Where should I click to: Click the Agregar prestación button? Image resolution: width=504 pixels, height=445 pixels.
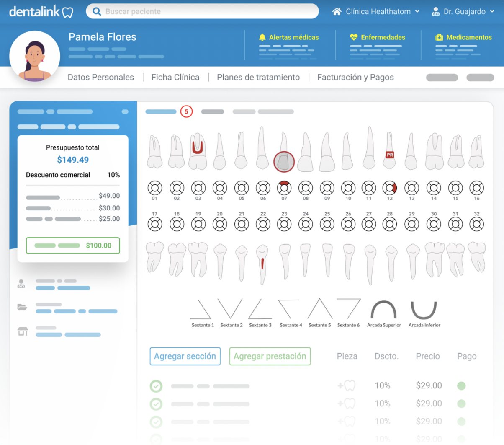click(x=270, y=356)
